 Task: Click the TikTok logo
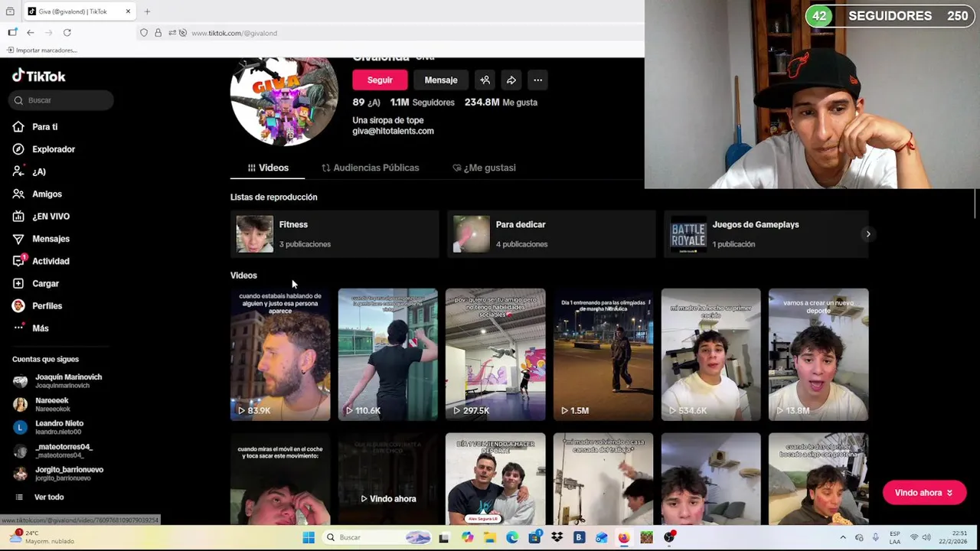[39, 76]
